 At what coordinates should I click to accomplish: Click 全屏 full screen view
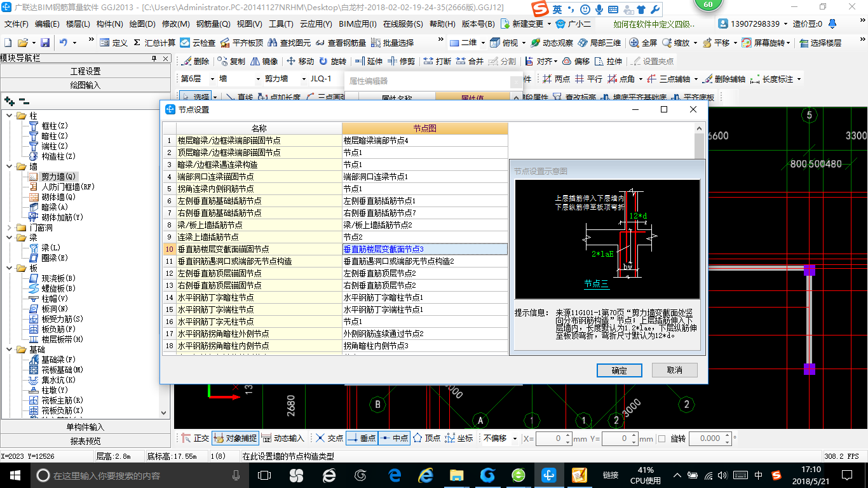[643, 43]
